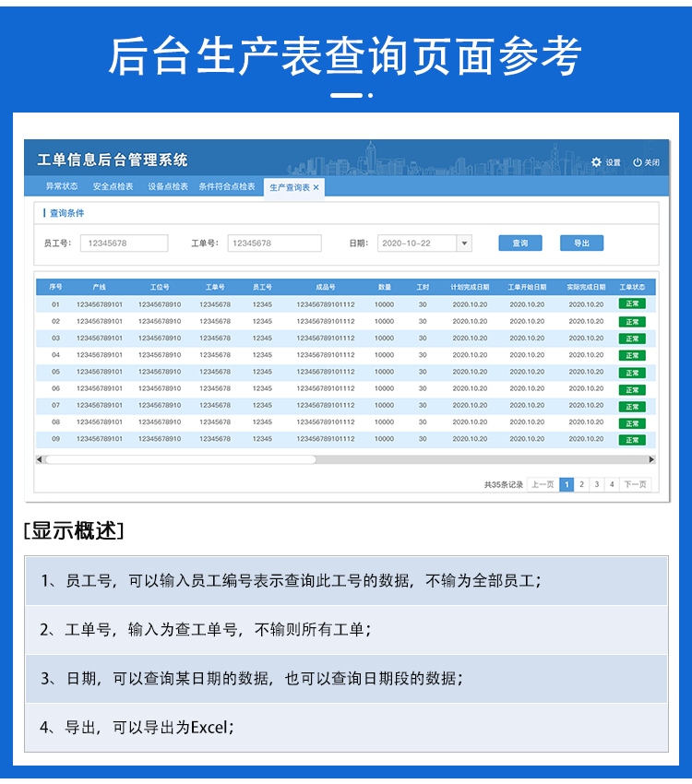
Task: Click the power icon to close (关闭)
Action: pyautogui.click(x=637, y=162)
